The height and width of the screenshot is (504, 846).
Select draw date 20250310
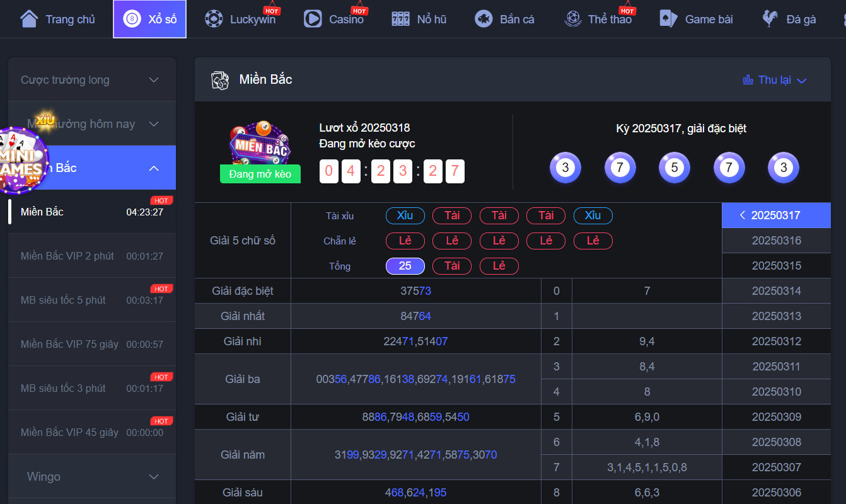[x=776, y=392]
